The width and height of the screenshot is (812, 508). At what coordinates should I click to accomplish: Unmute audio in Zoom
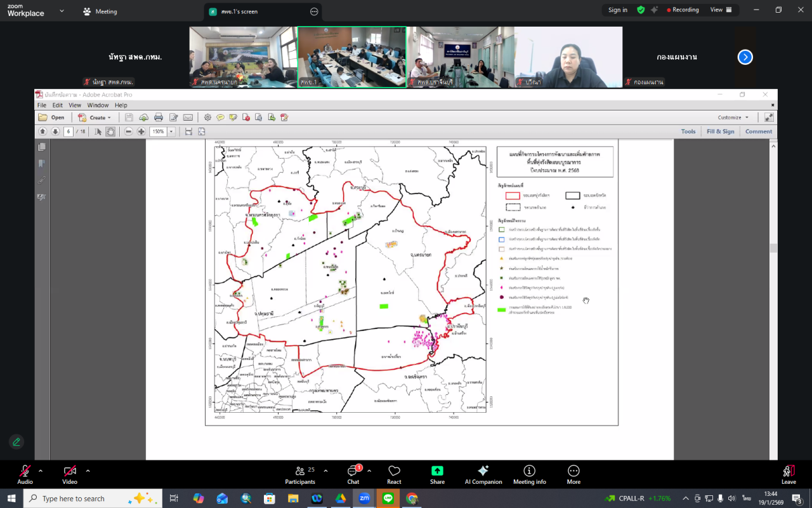[x=25, y=474]
